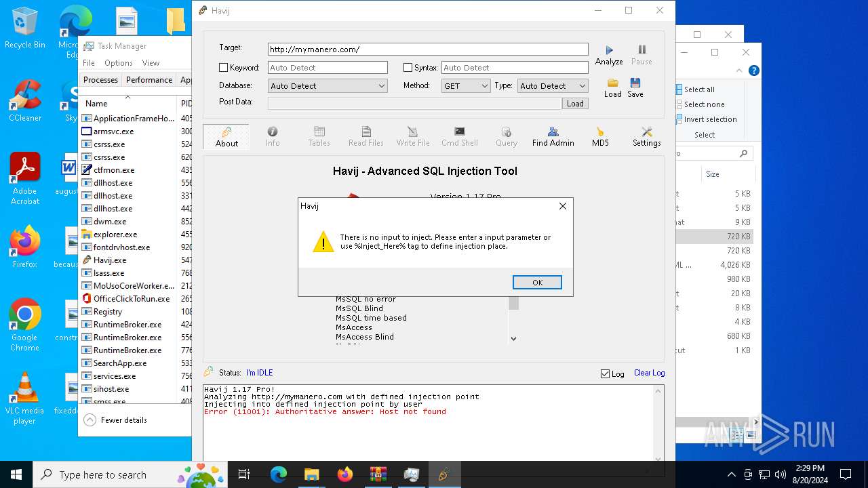The image size is (868, 488).
Task: Click the Explorer help question mark icon
Action: coord(753,70)
